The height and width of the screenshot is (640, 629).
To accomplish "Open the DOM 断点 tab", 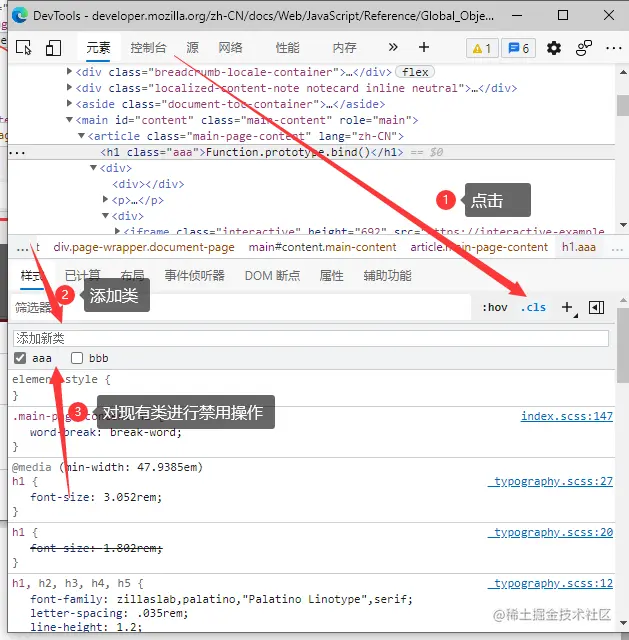I will (x=272, y=276).
